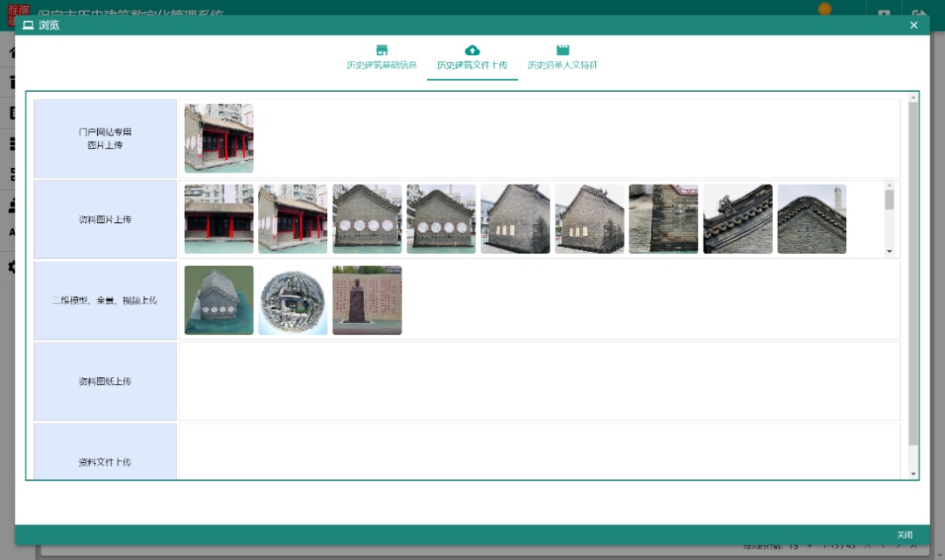
Task: Click the cloud upload icon above 历史建筑文件上传
Action: coord(472,50)
